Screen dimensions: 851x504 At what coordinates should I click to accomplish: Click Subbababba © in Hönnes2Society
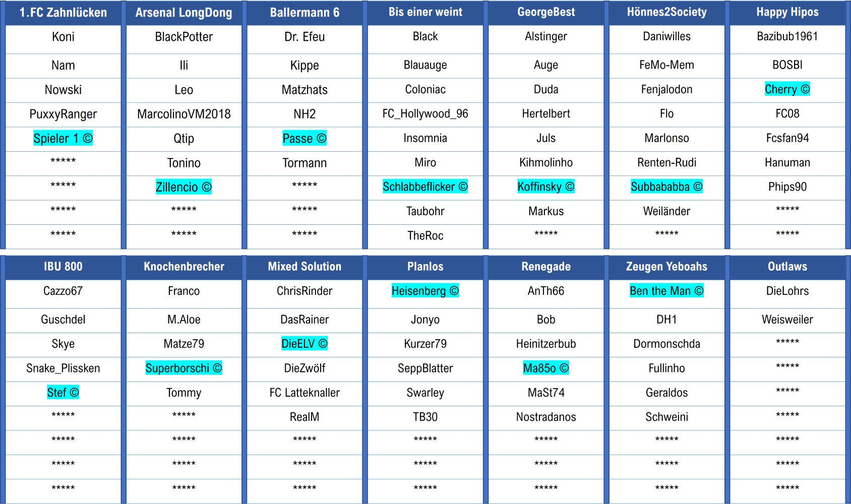pyautogui.click(x=666, y=186)
